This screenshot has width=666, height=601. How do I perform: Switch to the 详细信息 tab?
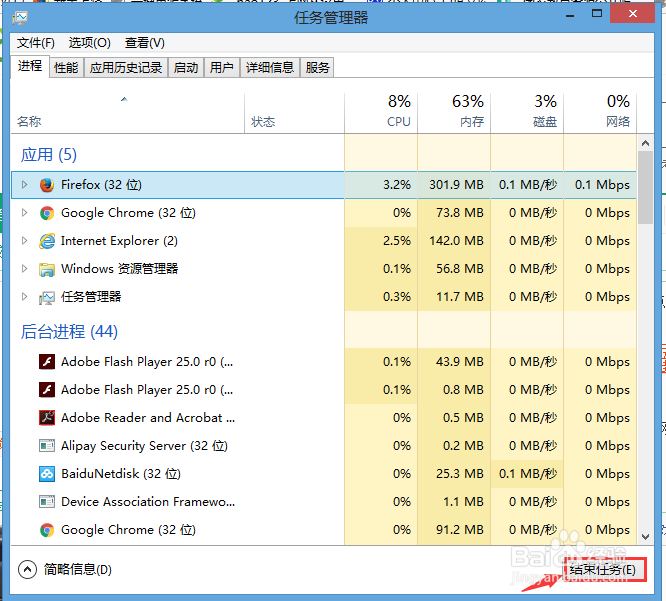[270, 68]
